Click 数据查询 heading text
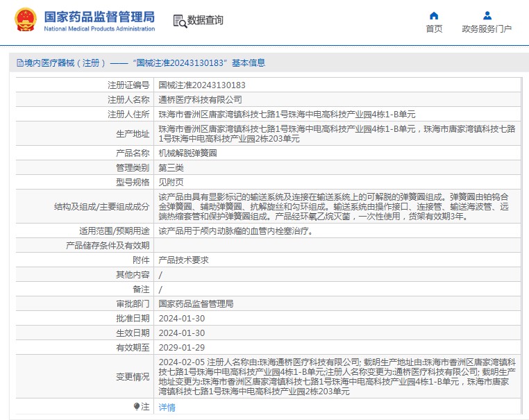Screen dimensions: 529x420 tap(205, 20)
